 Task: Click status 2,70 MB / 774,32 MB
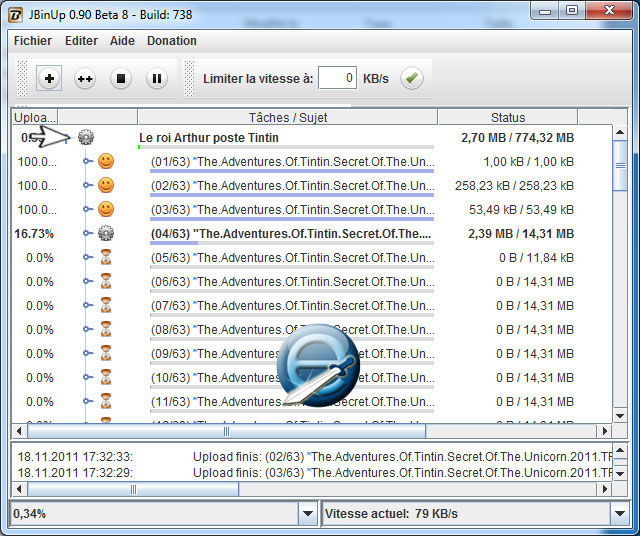[518, 138]
